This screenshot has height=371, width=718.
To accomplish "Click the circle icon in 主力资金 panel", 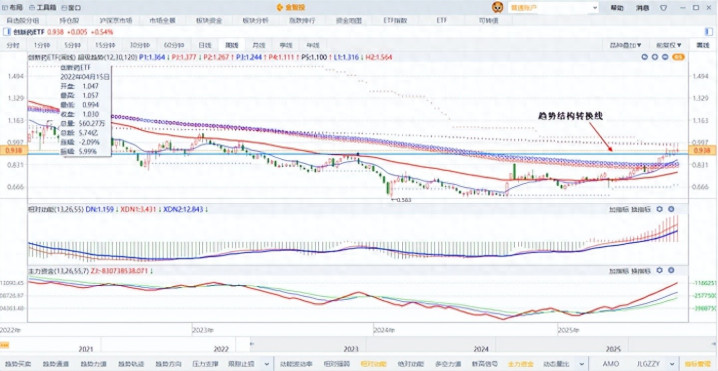I will click(671, 271).
